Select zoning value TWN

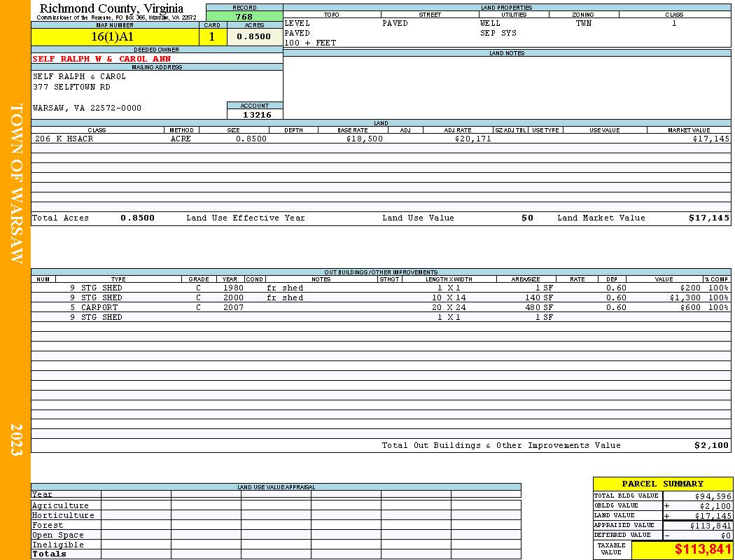(584, 23)
